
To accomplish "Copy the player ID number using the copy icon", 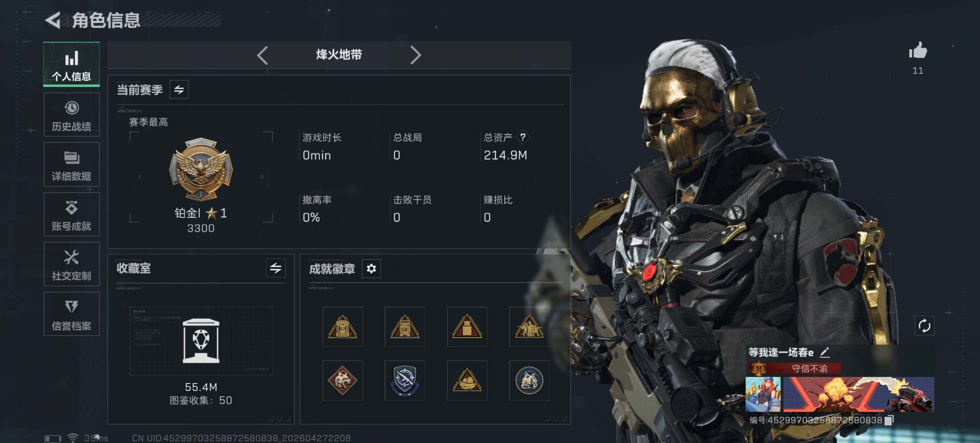I will point(889,420).
